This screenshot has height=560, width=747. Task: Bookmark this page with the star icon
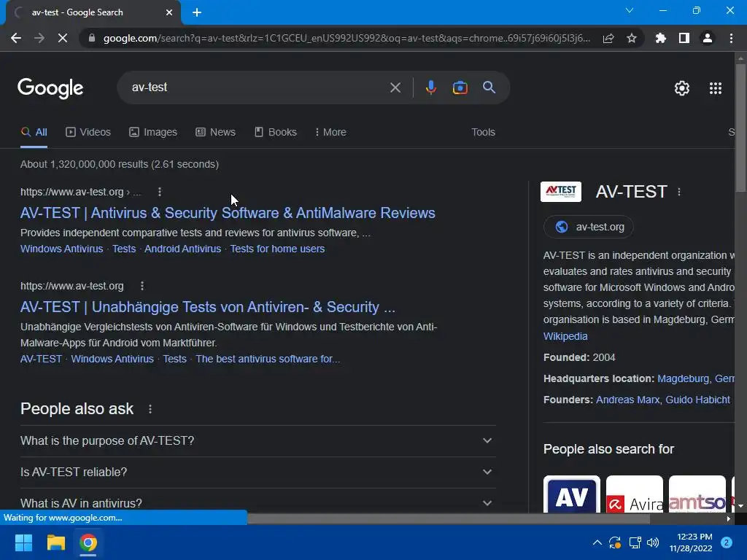[632, 38]
